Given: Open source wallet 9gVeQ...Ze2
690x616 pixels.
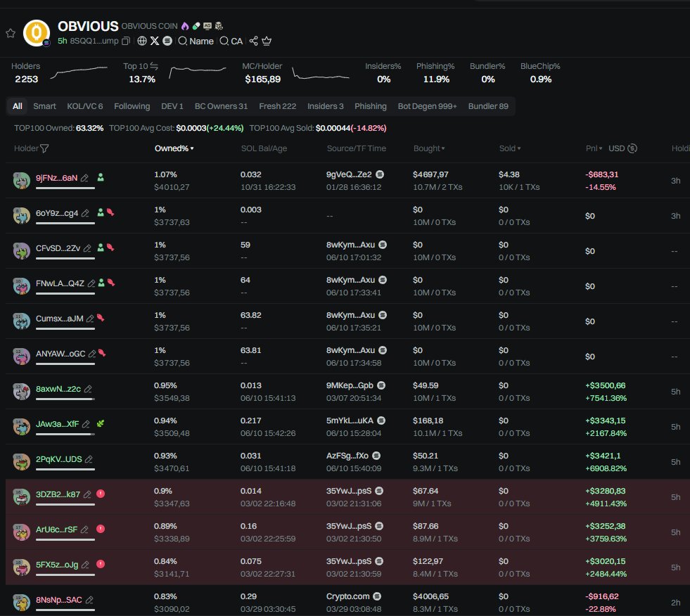Looking at the screenshot, I should coord(349,174).
